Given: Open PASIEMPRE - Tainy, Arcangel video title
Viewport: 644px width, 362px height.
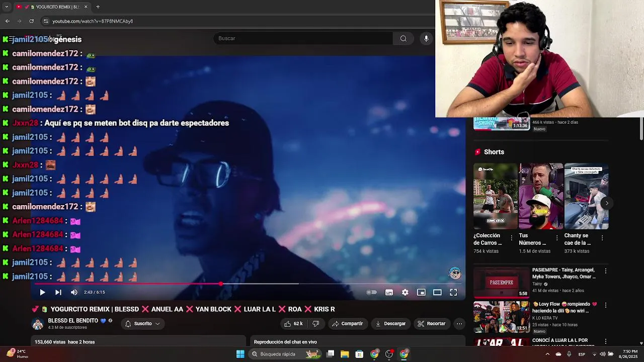Looking at the screenshot, I should click(x=563, y=274).
